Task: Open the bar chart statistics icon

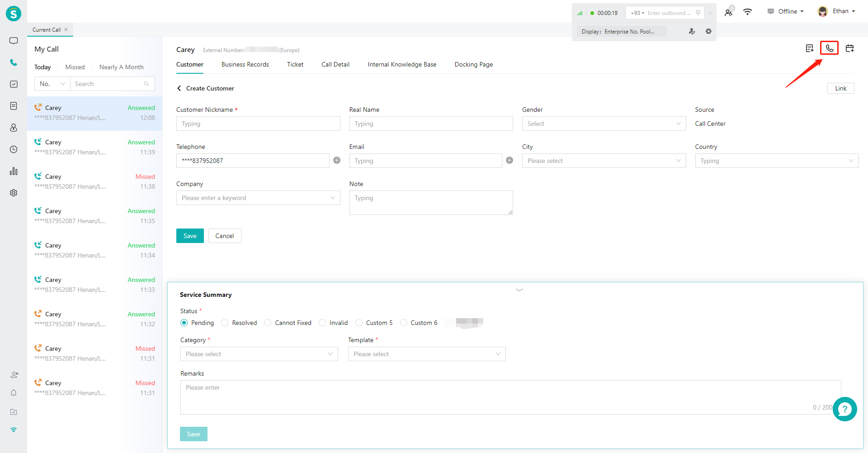Action: (x=14, y=171)
